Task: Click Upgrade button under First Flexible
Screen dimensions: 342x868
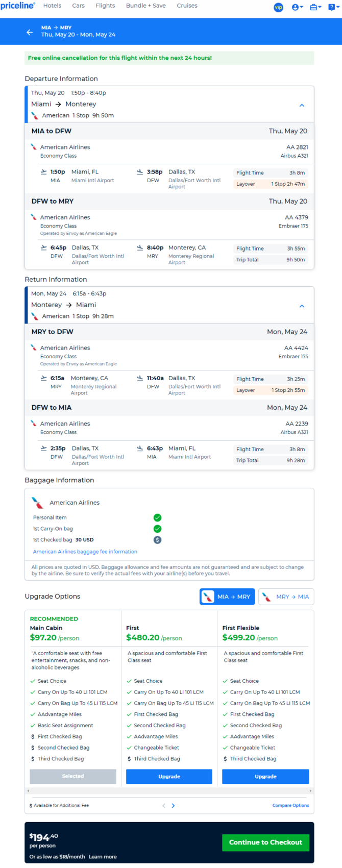Action: [x=265, y=777]
